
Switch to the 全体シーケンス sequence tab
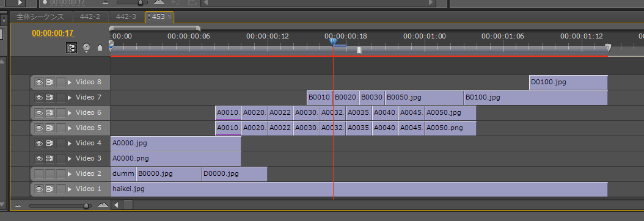pos(40,17)
